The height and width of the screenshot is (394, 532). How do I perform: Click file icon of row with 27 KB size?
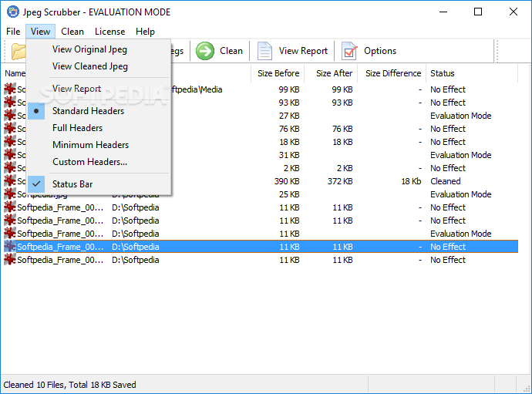pos(10,116)
